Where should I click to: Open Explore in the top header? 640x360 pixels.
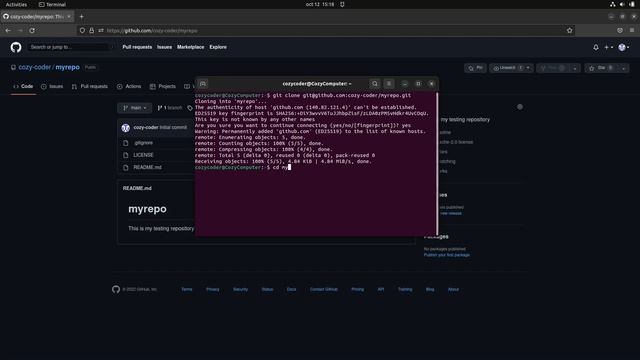tap(218, 47)
